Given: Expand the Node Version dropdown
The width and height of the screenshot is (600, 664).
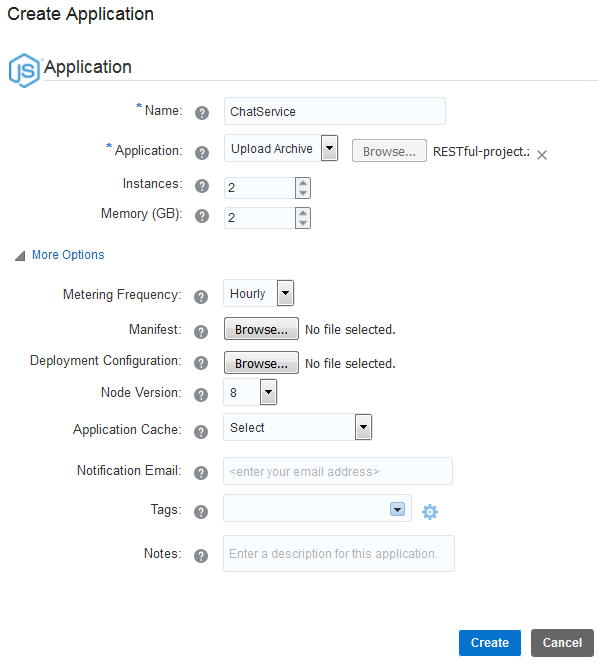Looking at the screenshot, I should 268,393.
